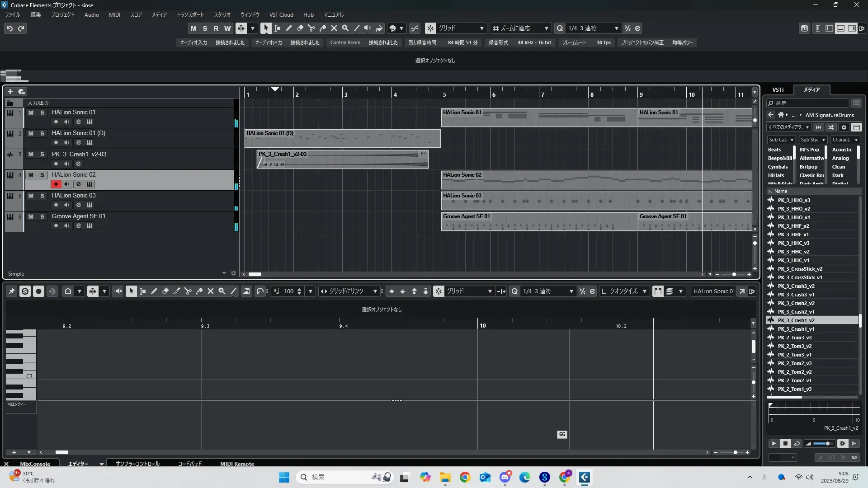Select the Scissors (split) tool in top toolbar
The width and height of the screenshot is (868, 488).
click(x=311, y=28)
